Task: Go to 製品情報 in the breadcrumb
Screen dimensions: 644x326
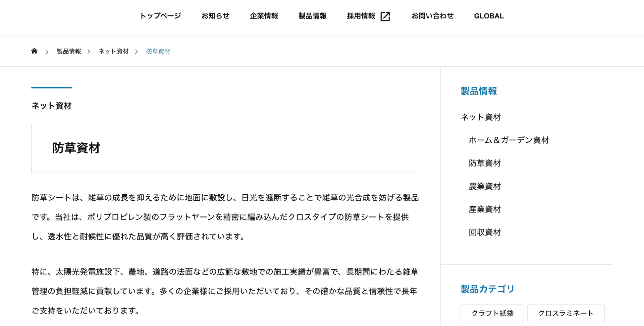Action: coord(69,51)
